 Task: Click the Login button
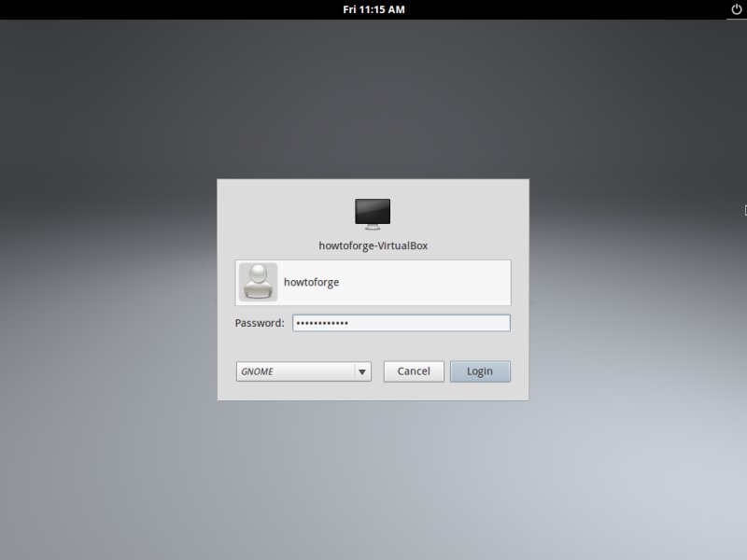[x=480, y=371]
